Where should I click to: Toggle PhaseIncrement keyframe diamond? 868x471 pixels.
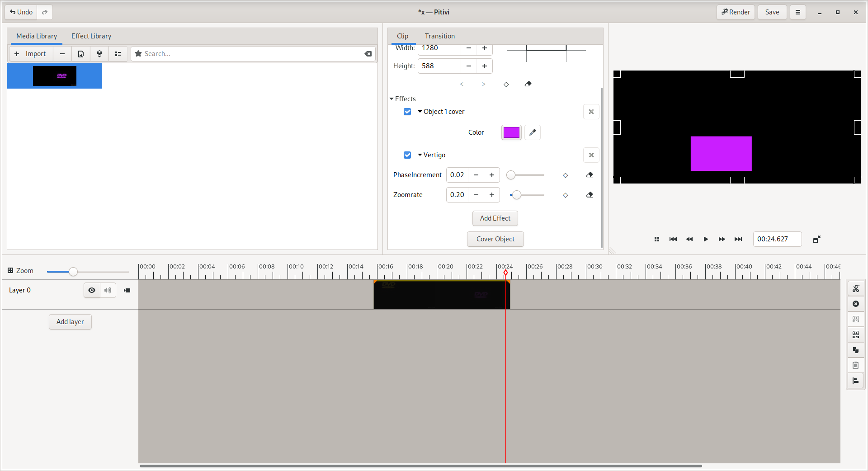(565, 175)
